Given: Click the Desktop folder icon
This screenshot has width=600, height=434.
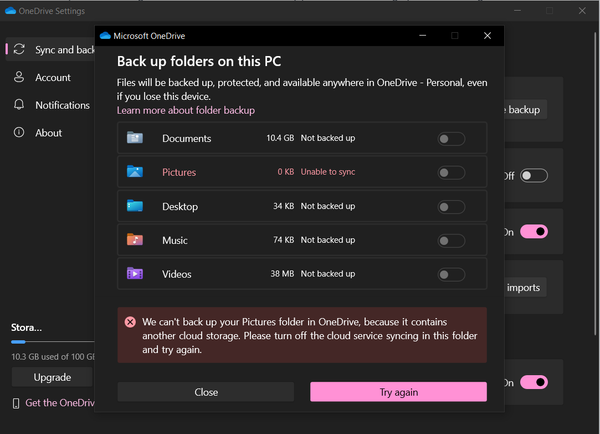Looking at the screenshot, I should pos(135,206).
